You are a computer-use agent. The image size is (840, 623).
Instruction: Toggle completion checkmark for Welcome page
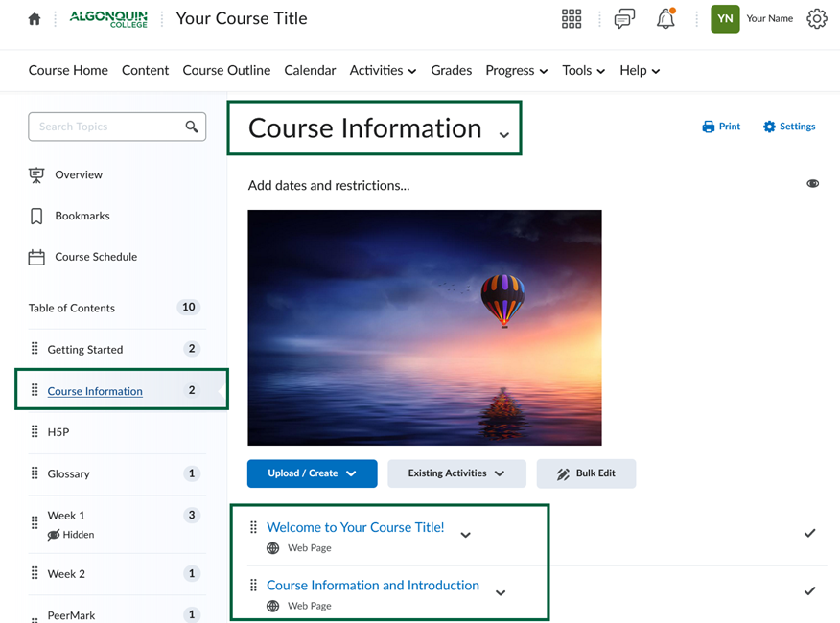coord(809,533)
